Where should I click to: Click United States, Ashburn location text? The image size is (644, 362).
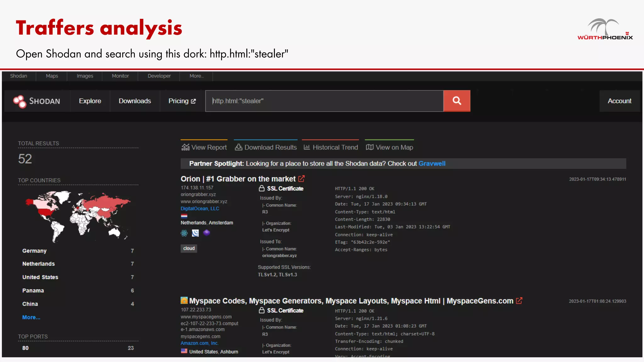tap(214, 352)
